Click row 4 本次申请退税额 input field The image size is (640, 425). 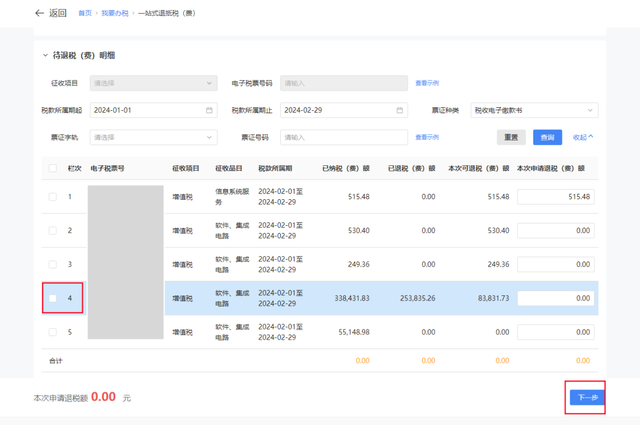[x=556, y=298]
